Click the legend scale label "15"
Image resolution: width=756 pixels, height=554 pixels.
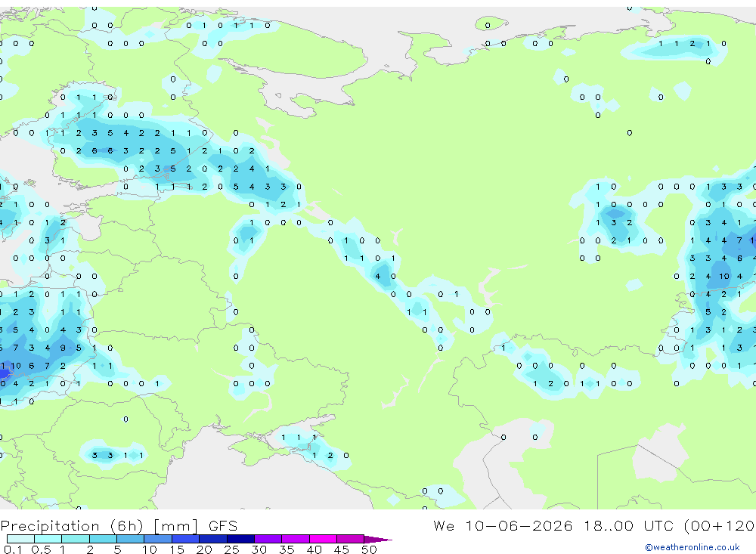click(177, 549)
